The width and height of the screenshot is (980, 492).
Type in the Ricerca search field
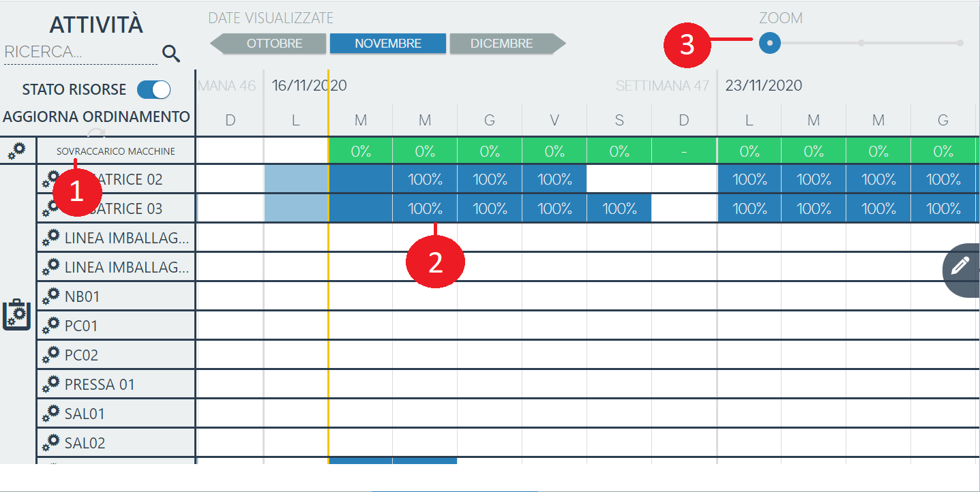(x=78, y=52)
